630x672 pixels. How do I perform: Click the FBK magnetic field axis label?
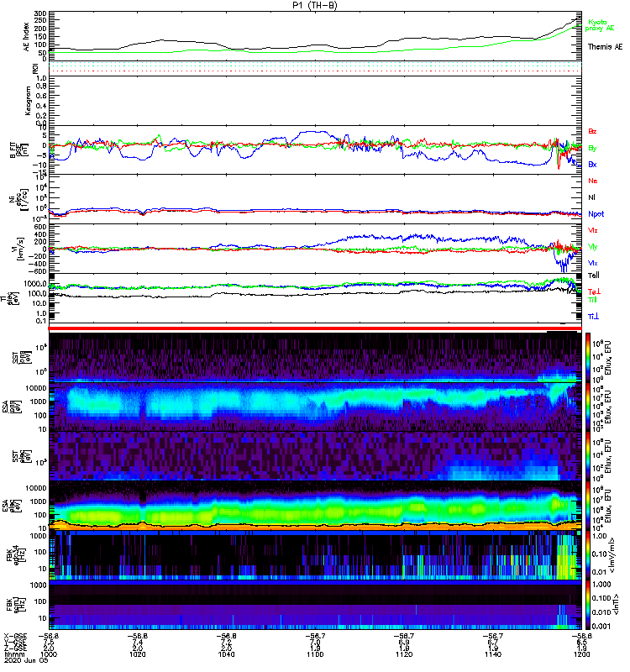pos(15,603)
